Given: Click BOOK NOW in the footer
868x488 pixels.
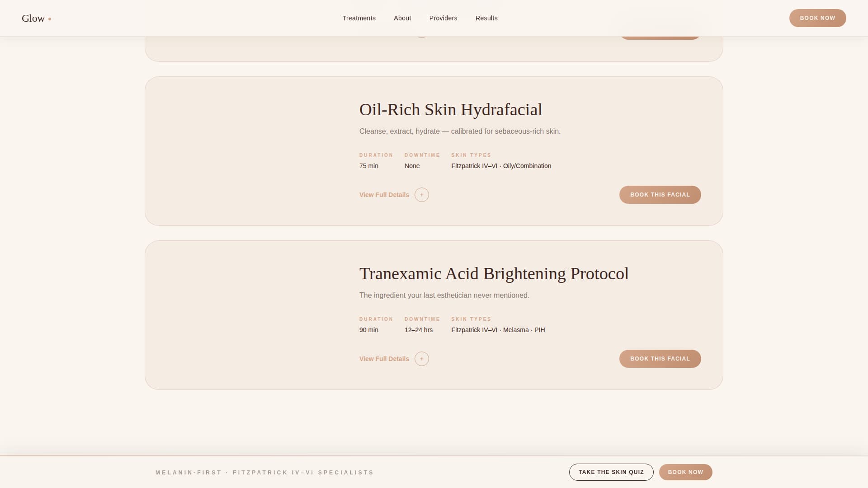Looking at the screenshot, I should point(685,472).
